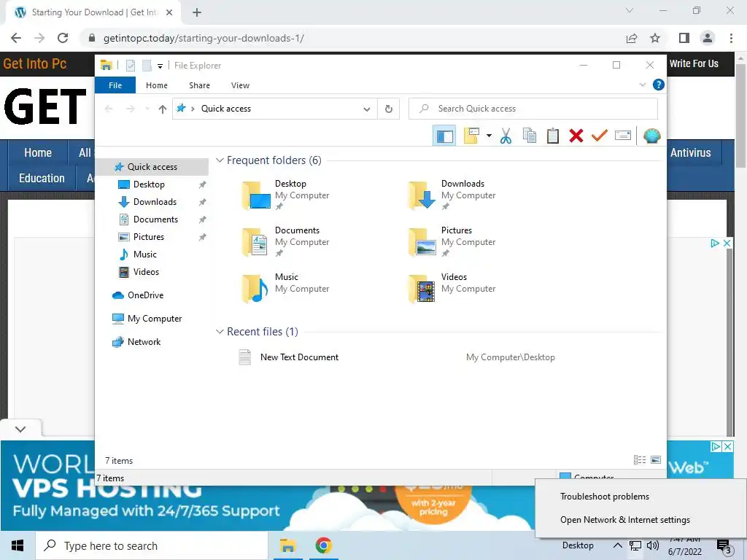Click the network icon in system tray
The height and width of the screenshot is (560, 747).
point(635,545)
